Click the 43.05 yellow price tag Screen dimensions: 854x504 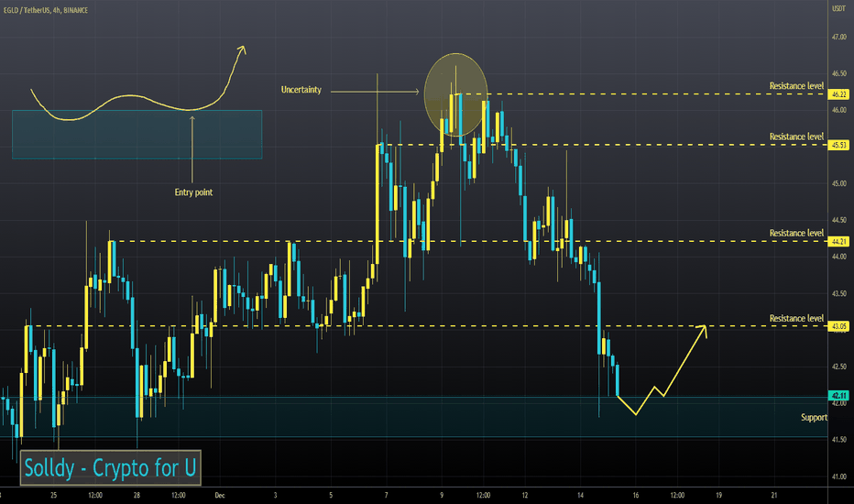(x=838, y=326)
